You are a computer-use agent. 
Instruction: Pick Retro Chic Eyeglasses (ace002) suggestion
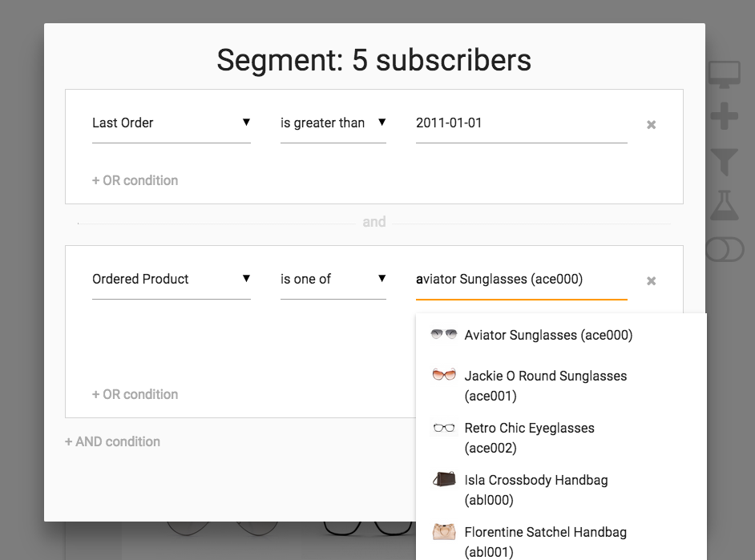click(x=529, y=437)
